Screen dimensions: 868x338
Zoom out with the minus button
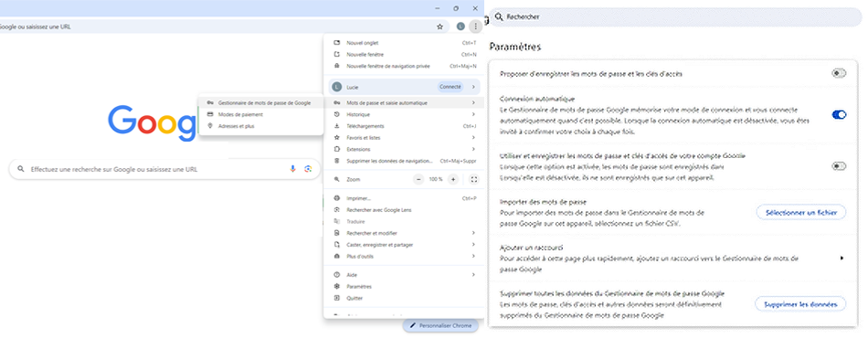(x=418, y=179)
